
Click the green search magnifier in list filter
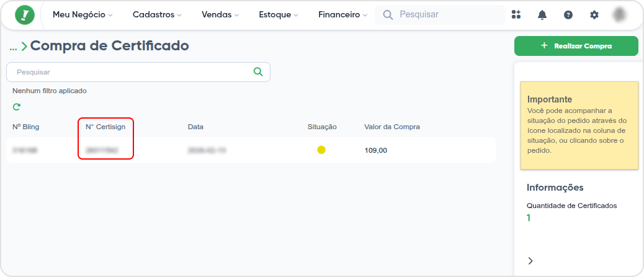[x=258, y=72]
